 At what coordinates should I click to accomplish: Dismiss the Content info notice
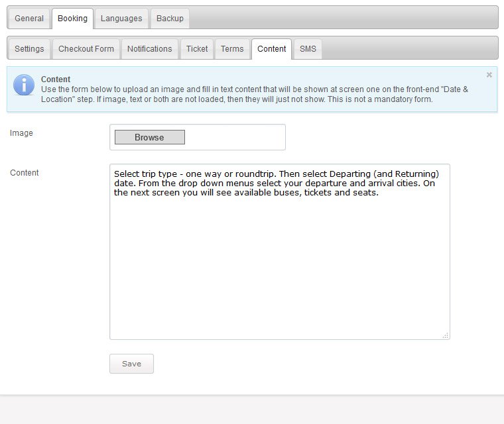pyautogui.click(x=489, y=75)
